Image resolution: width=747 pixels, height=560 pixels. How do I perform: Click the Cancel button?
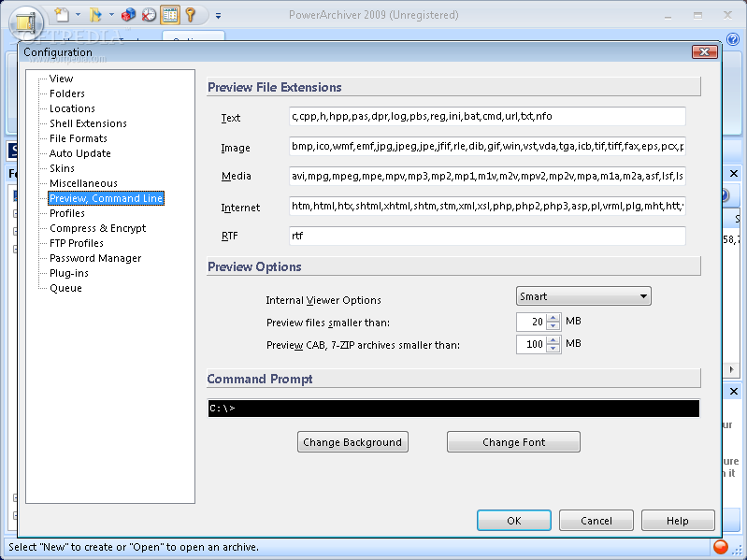[x=596, y=521]
